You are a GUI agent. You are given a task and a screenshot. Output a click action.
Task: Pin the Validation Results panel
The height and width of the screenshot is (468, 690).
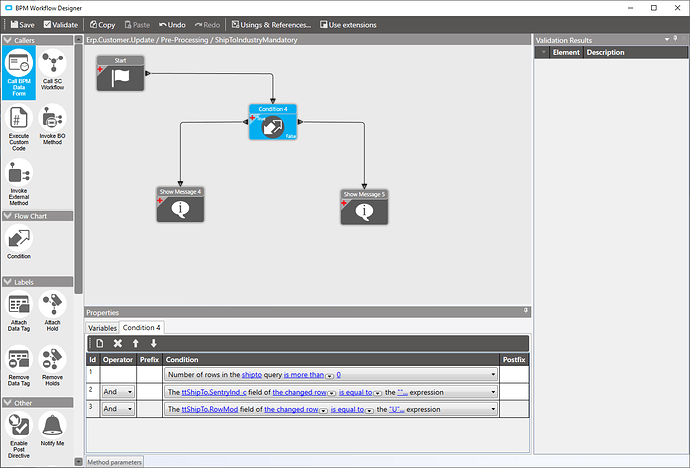[x=675, y=39]
